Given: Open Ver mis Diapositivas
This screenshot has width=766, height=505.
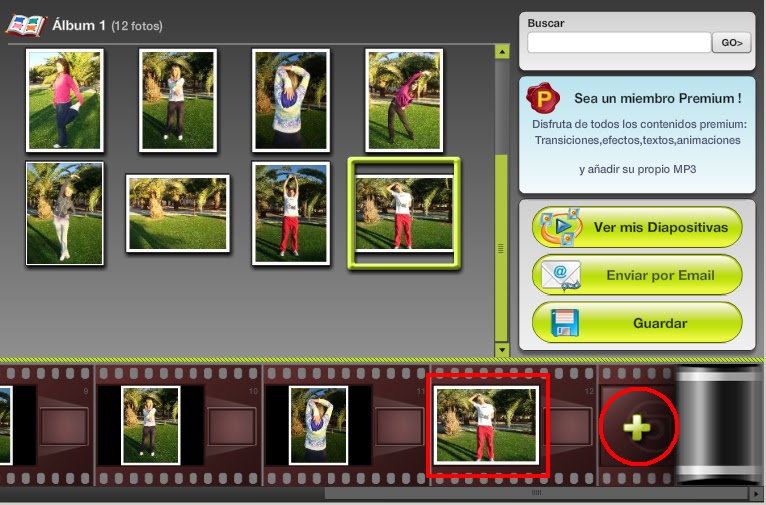Looking at the screenshot, I should [637, 227].
